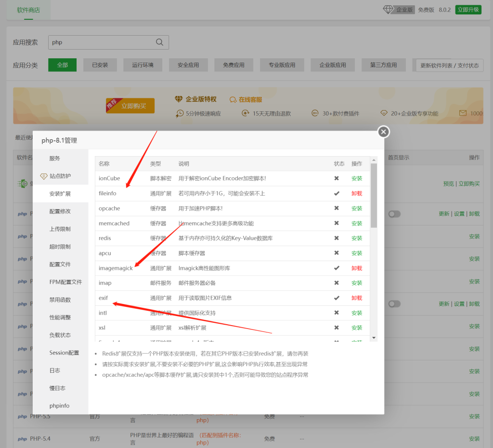Click the envelope icon at banner right edge
Viewport: 493px width, 448px height.
click(x=464, y=112)
